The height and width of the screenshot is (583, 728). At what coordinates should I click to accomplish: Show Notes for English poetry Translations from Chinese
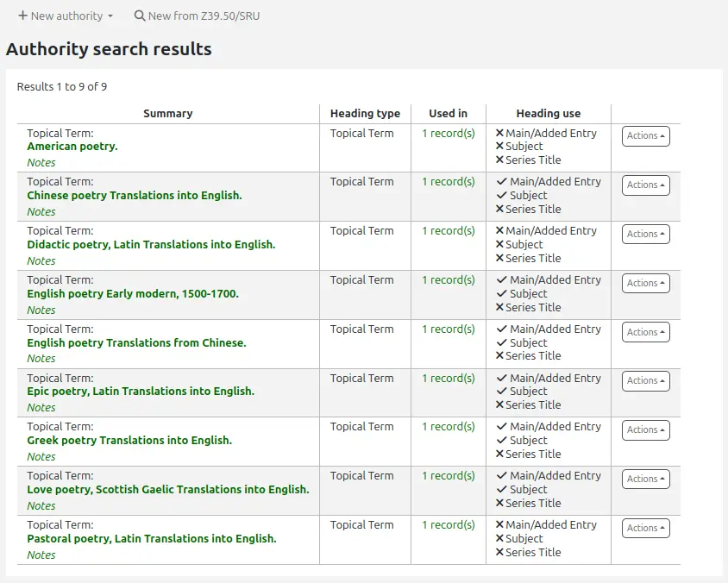pyautogui.click(x=41, y=359)
